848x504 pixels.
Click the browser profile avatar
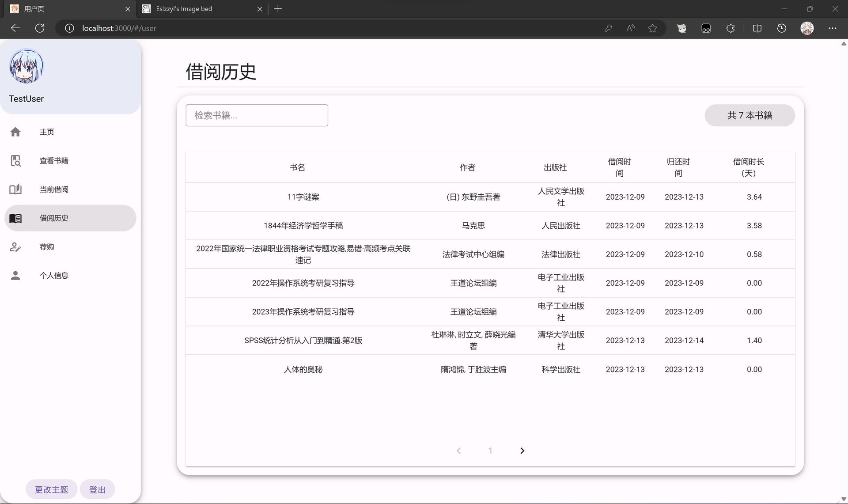[x=807, y=28]
